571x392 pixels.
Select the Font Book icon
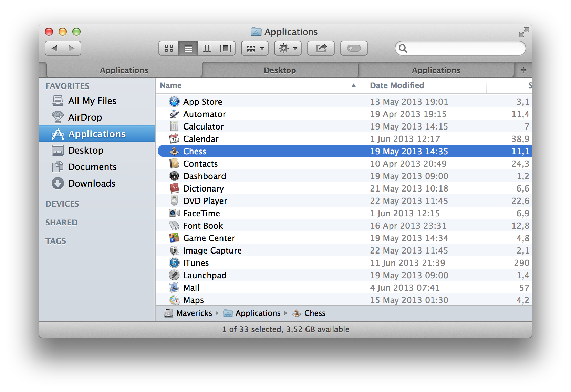[174, 226]
